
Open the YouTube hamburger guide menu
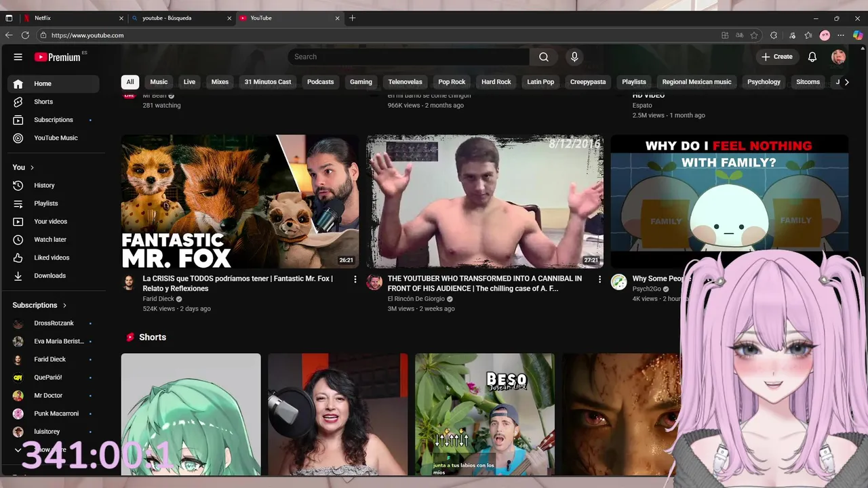18,57
